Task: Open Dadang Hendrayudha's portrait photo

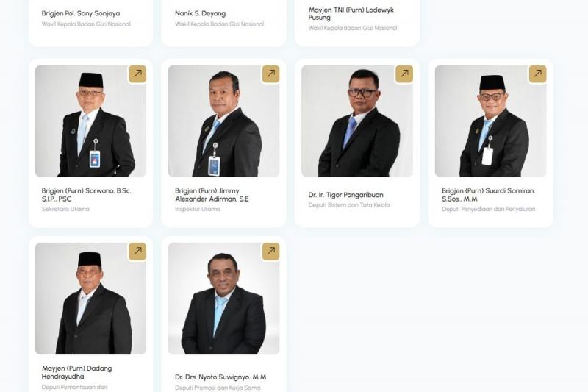Action: pos(90,299)
